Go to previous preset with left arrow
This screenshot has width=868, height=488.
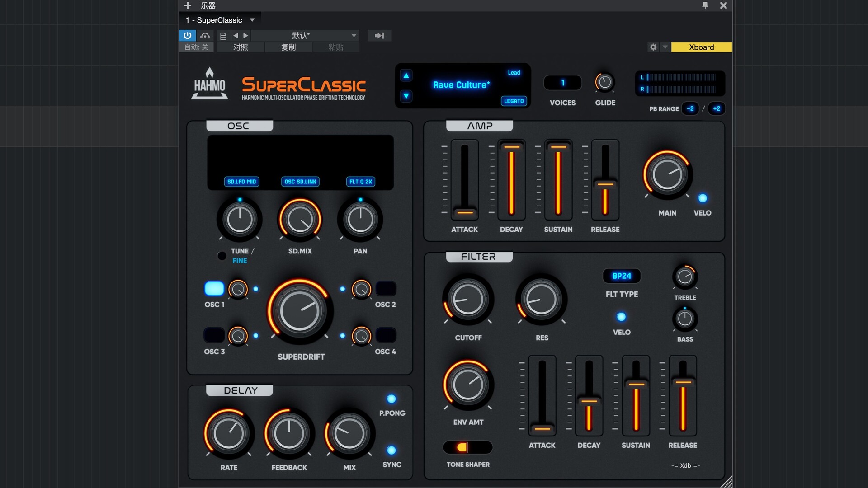point(235,35)
